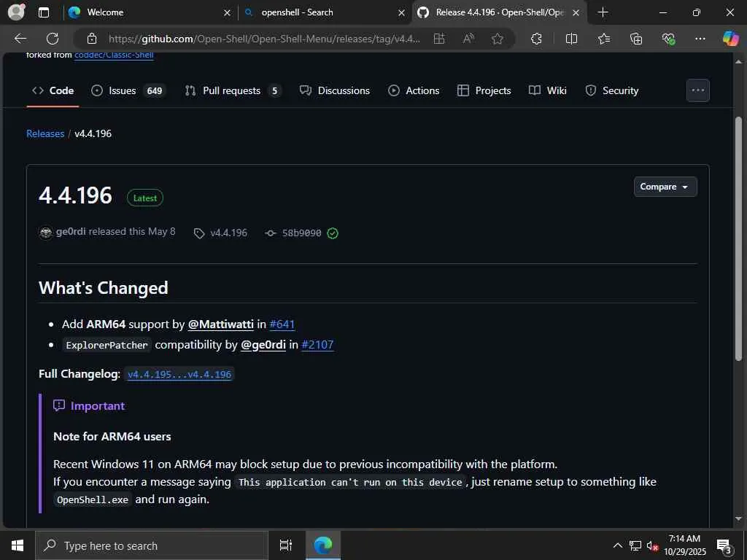Go to the Releases breadcrumb link

click(x=45, y=134)
